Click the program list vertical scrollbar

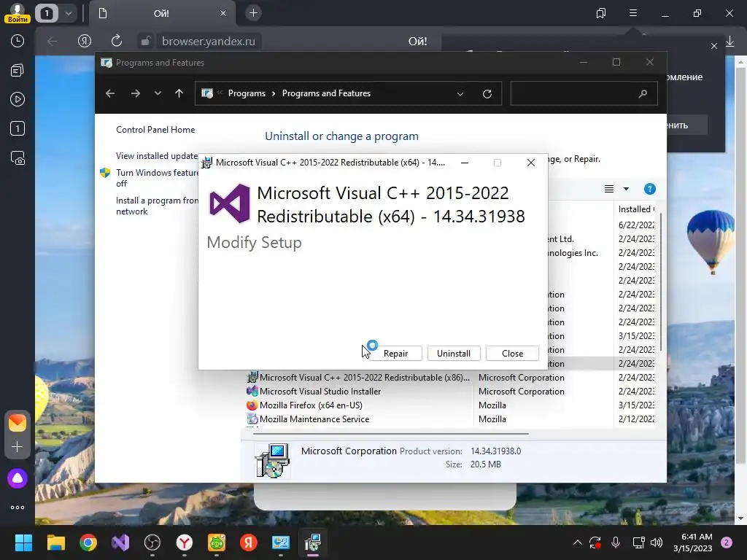pos(661,281)
